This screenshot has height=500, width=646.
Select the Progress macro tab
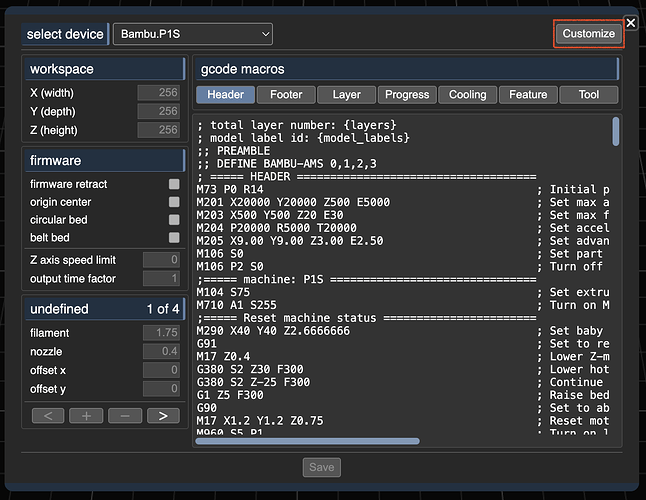406,95
